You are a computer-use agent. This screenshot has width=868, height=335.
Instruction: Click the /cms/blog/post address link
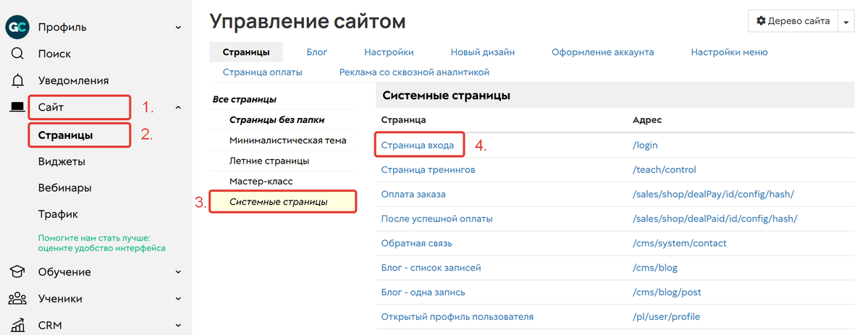(667, 292)
